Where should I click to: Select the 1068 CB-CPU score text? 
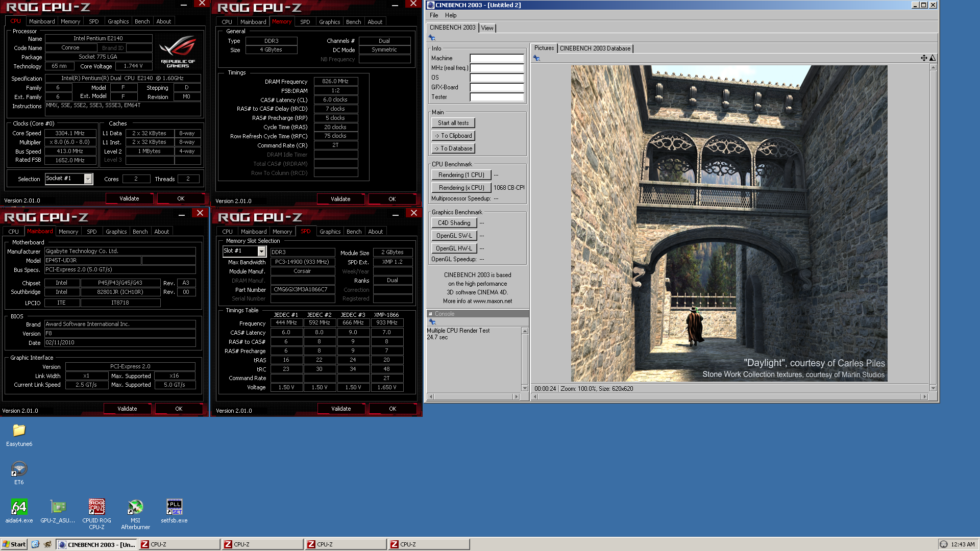[509, 188]
